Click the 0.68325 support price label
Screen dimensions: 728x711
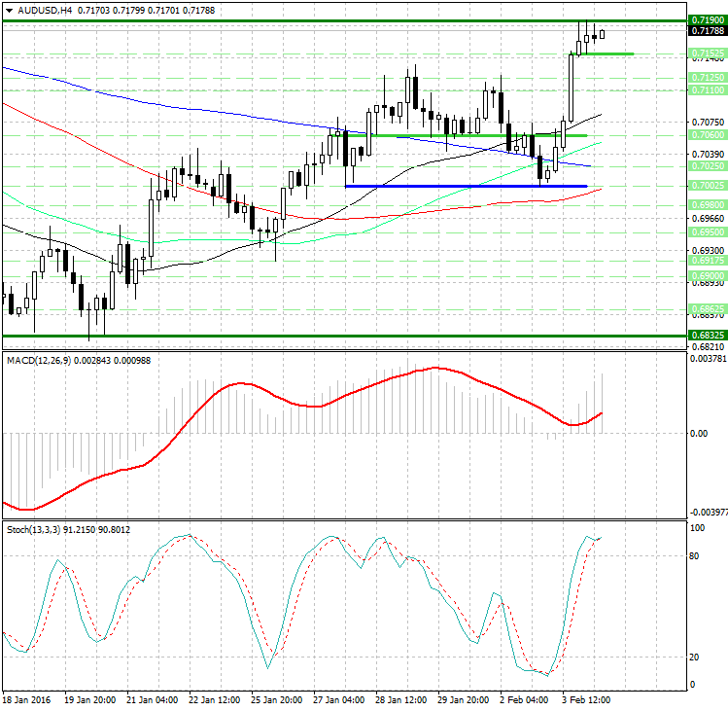[706, 335]
